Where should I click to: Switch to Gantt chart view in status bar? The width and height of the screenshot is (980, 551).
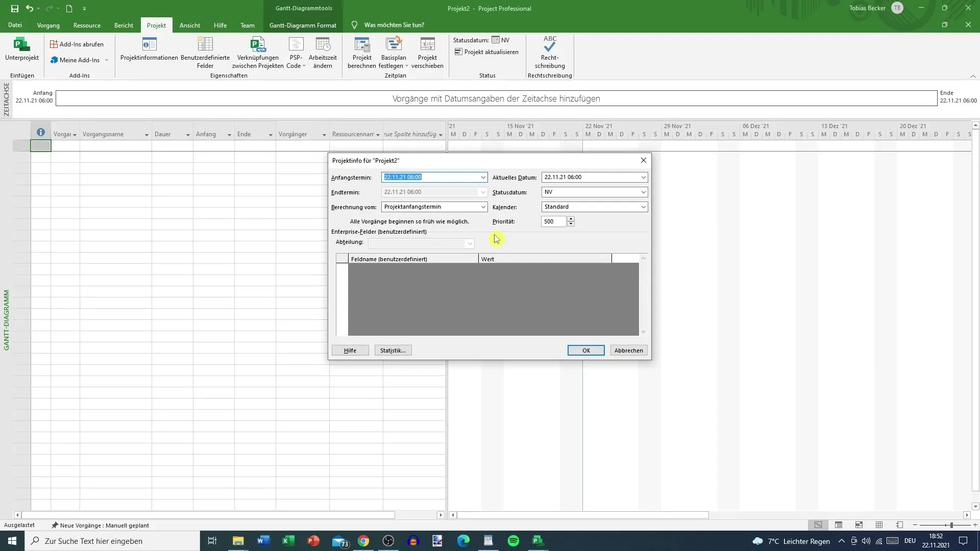[818, 525]
